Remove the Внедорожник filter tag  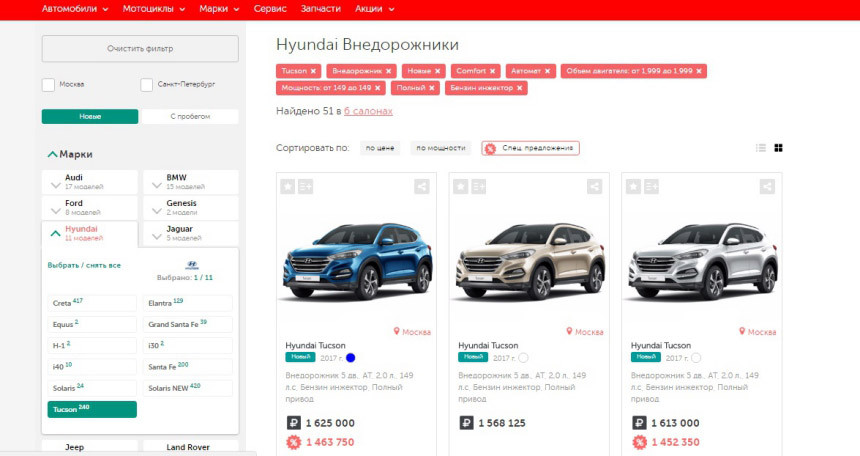(x=388, y=71)
